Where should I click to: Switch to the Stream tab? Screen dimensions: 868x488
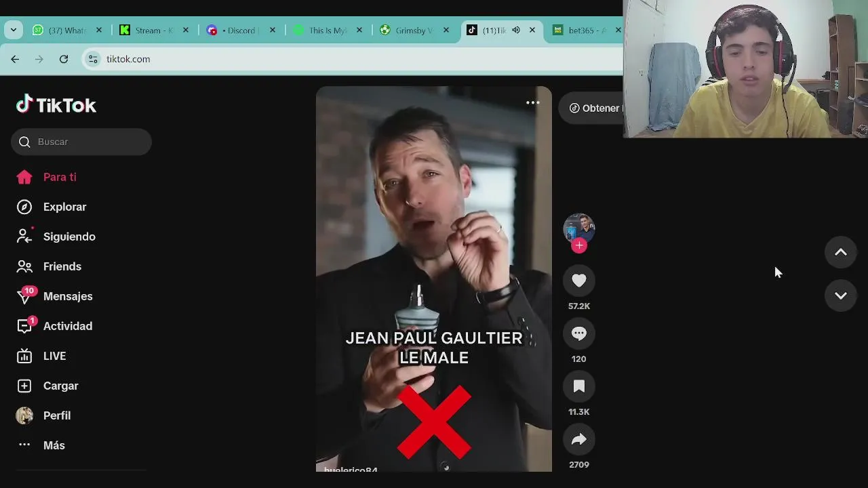point(155,30)
